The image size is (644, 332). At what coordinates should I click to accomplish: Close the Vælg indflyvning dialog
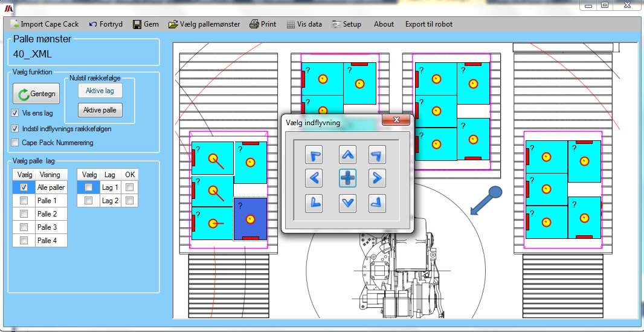396,120
